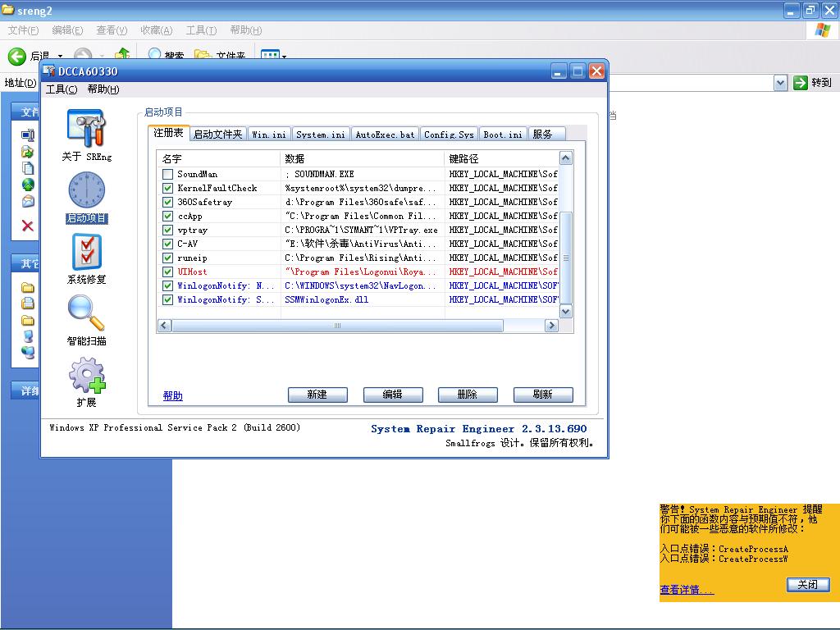Open the 关于 SREng about icon
Image resolution: width=840 pixels, height=630 pixels.
pyautogui.click(x=86, y=130)
